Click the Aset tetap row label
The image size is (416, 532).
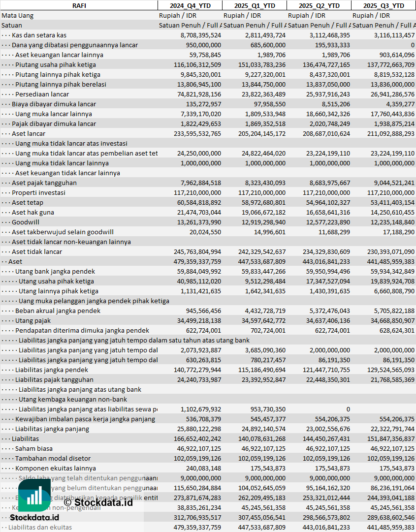tap(28, 203)
